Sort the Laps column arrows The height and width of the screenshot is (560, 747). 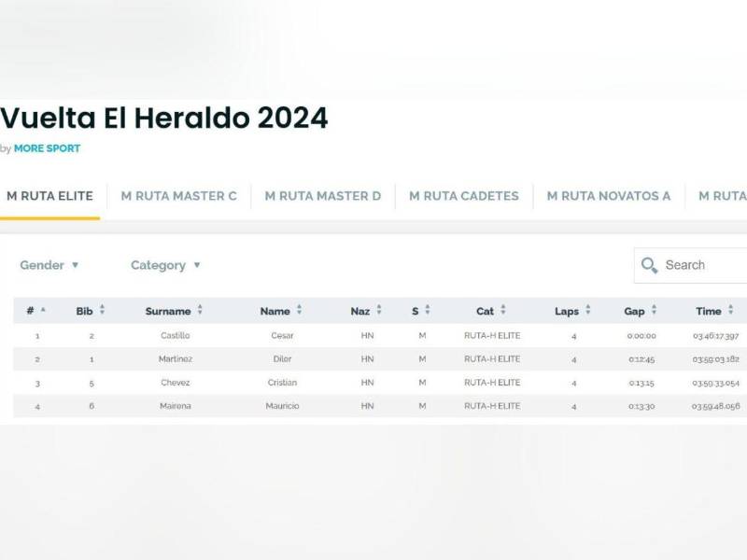click(x=587, y=311)
